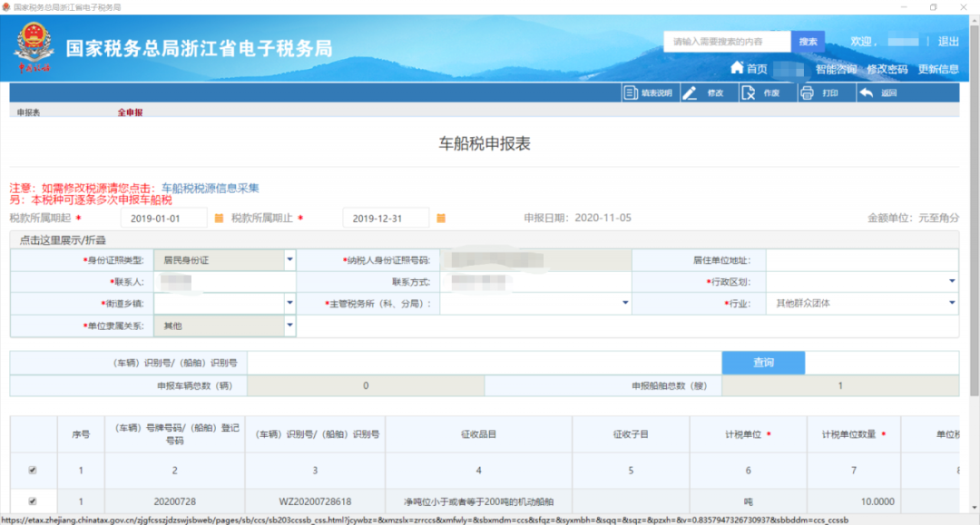Screen dimensions: 980x525
Task: Click the scrollbar up arrow
Action: coord(975,19)
